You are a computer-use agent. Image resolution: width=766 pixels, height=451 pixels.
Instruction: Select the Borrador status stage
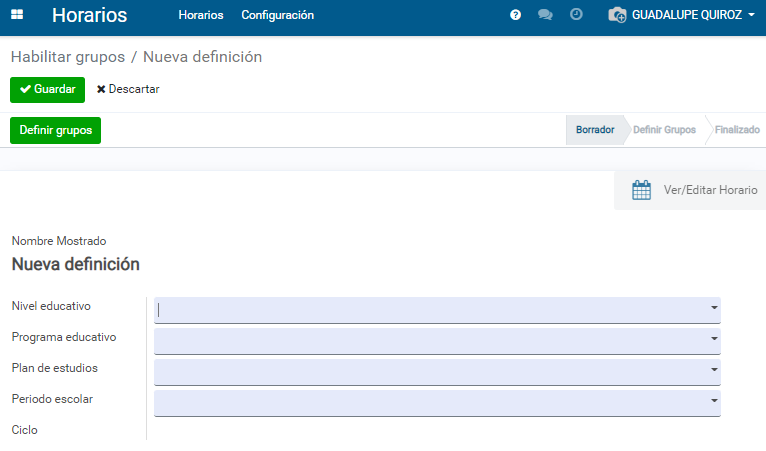point(595,130)
